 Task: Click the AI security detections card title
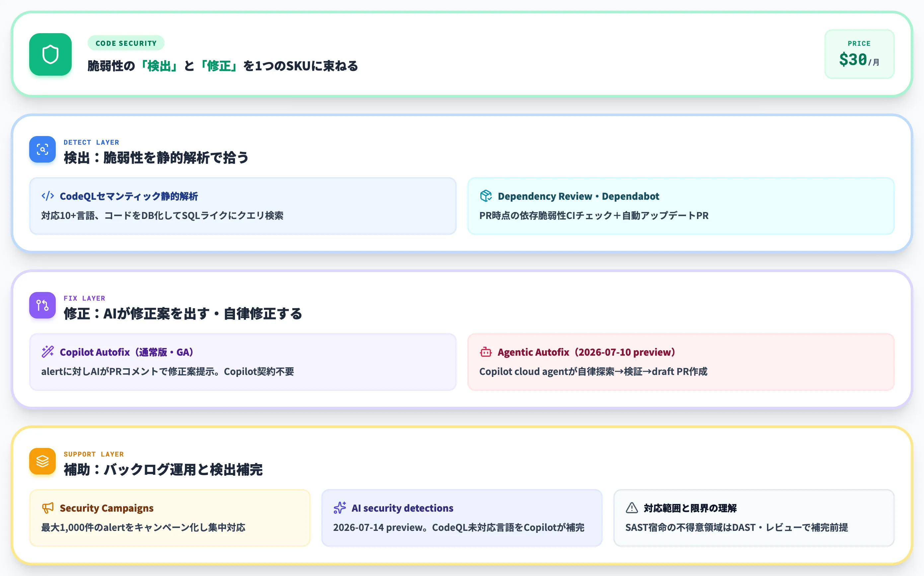pyautogui.click(x=402, y=508)
